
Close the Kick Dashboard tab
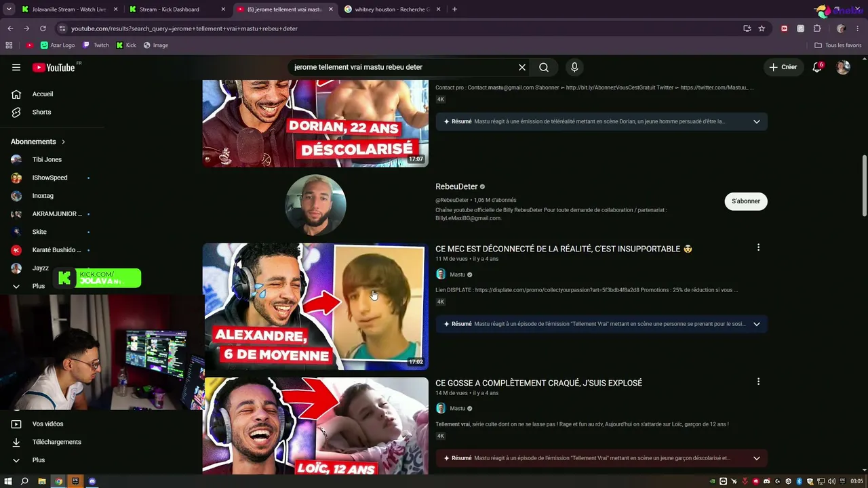pyautogui.click(x=223, y=9)
